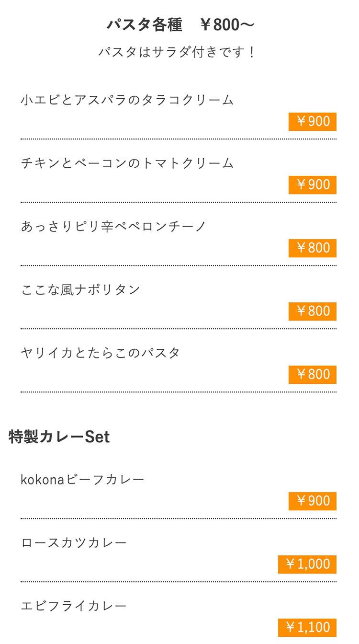Click ￥900 price badge for ビーフカレー
The height and width of the screenshot is (644, 359).
click(313, 501)
